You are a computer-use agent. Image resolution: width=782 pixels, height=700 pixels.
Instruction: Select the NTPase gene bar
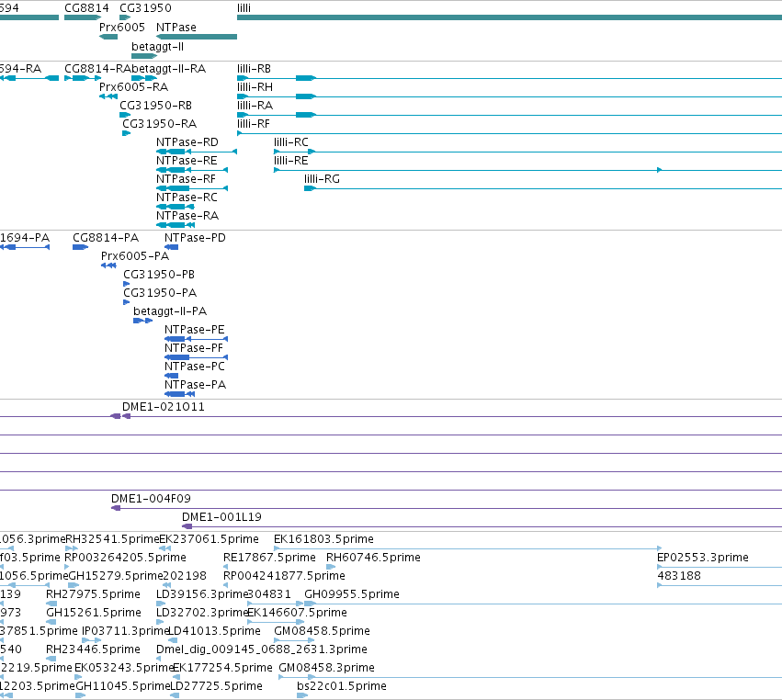pyautogui.click(x=197, y=37)
